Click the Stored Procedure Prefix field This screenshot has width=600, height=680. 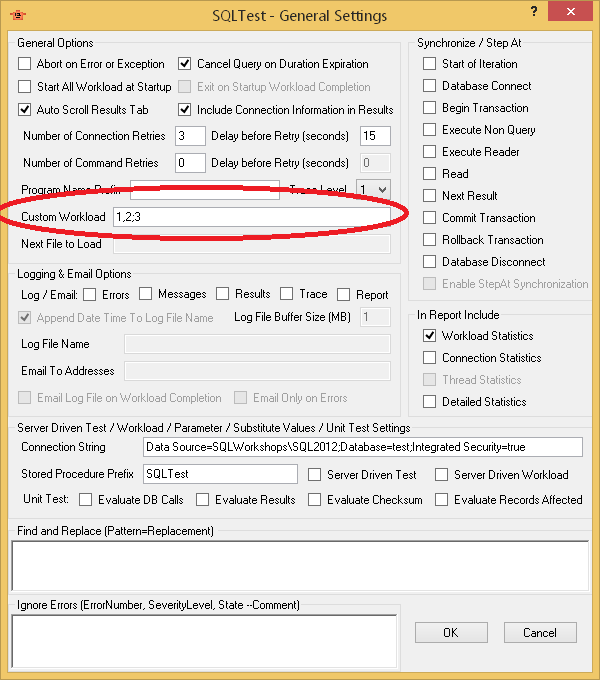point(220,474)
